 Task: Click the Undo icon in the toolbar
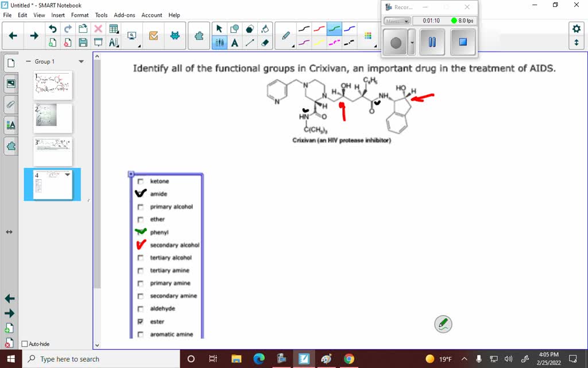[53, 29]
